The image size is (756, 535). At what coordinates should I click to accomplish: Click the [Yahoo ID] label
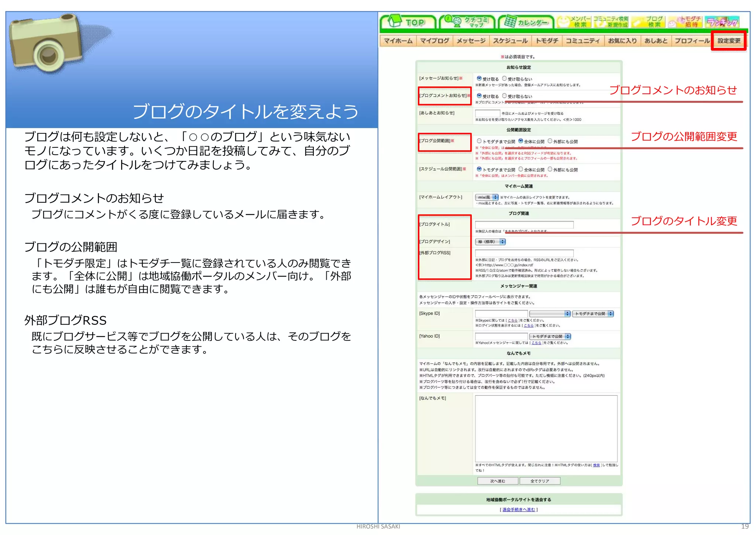click(x=429, y=336)
